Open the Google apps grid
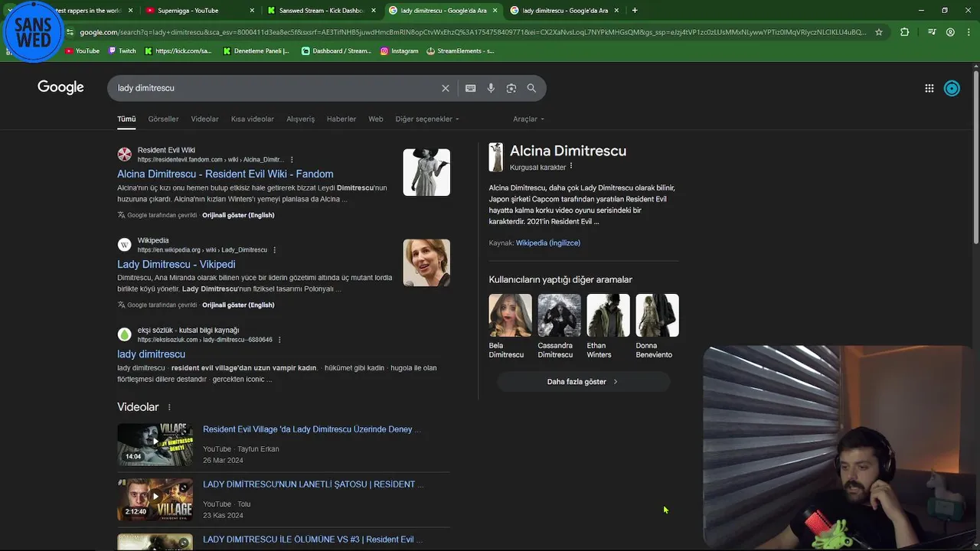Image resolution: width=980 pixels, height=551 pixels. (x=929, y=88)
